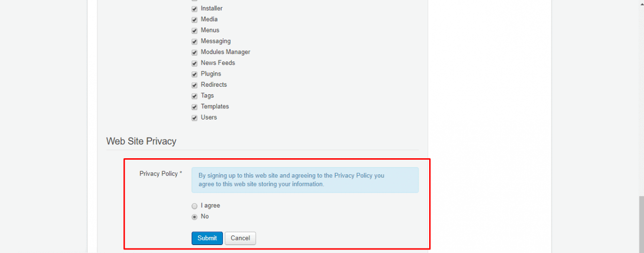
Task: Select the 'No' privacy radio option
Action: click(194, 217)
